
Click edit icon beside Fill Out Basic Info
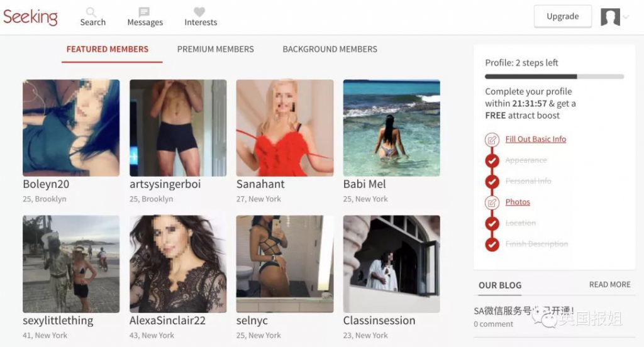pyautogui.click(x=492, y=140)
